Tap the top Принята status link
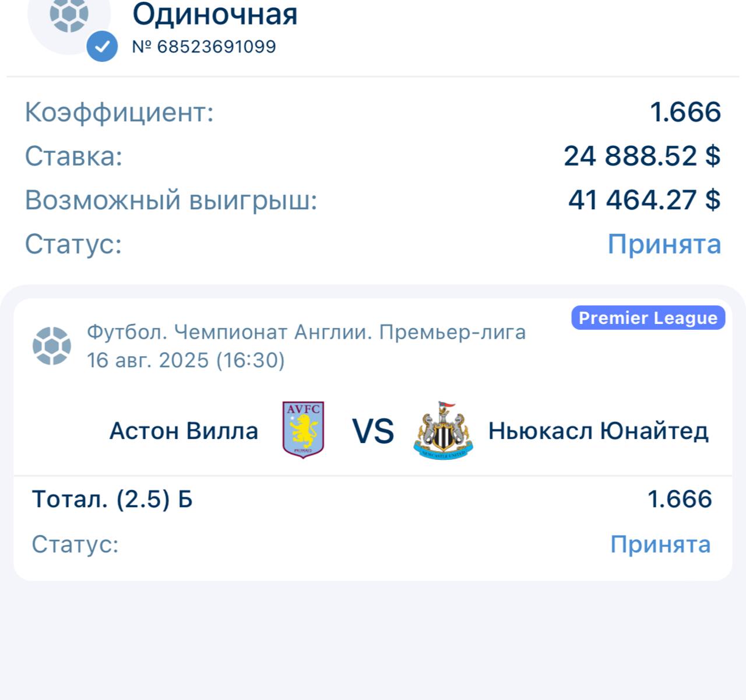 tap(664, 244)
